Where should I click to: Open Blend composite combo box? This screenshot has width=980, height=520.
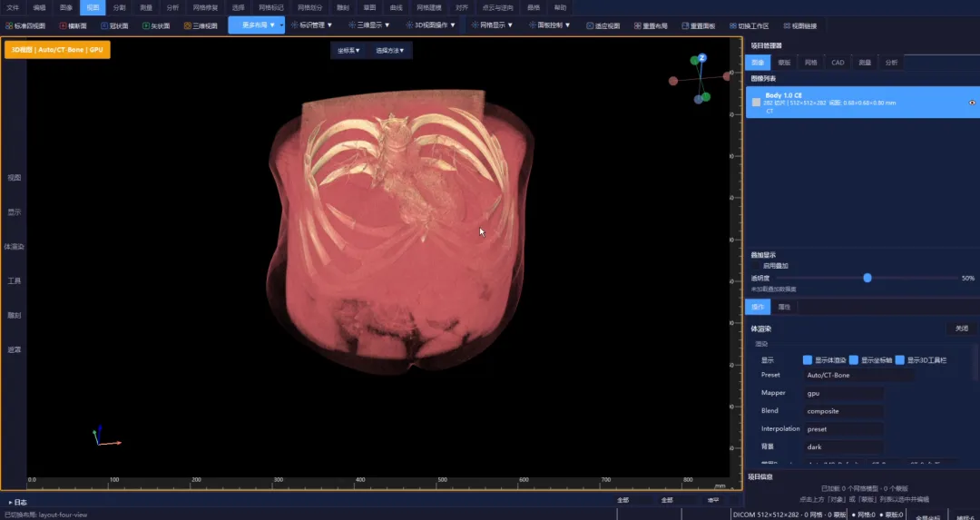point(844,411)
